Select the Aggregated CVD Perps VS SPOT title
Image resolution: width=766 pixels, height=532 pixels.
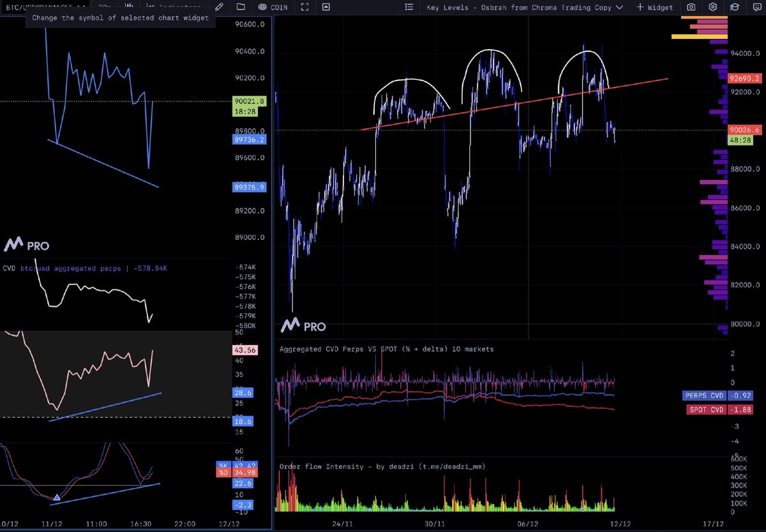coord(386,349)
